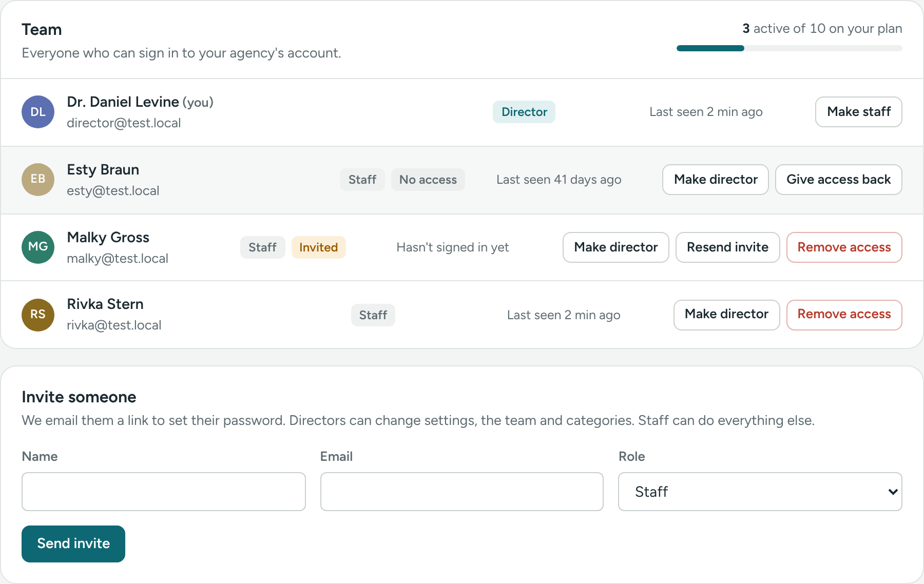The image size is (924, 584).
Task: Focus the Name input field
Action: tap(164, 492)
